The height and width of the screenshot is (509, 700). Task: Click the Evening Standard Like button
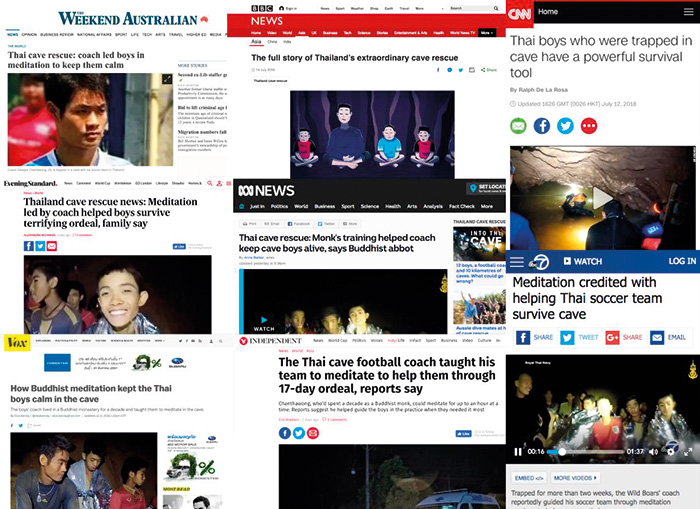(x=179, y=246)
